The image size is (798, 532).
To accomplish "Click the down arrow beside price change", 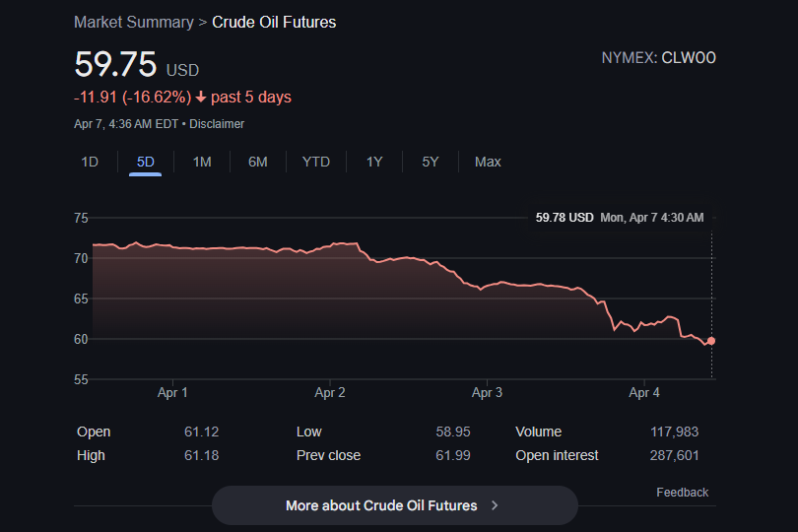I will point(201,97).
